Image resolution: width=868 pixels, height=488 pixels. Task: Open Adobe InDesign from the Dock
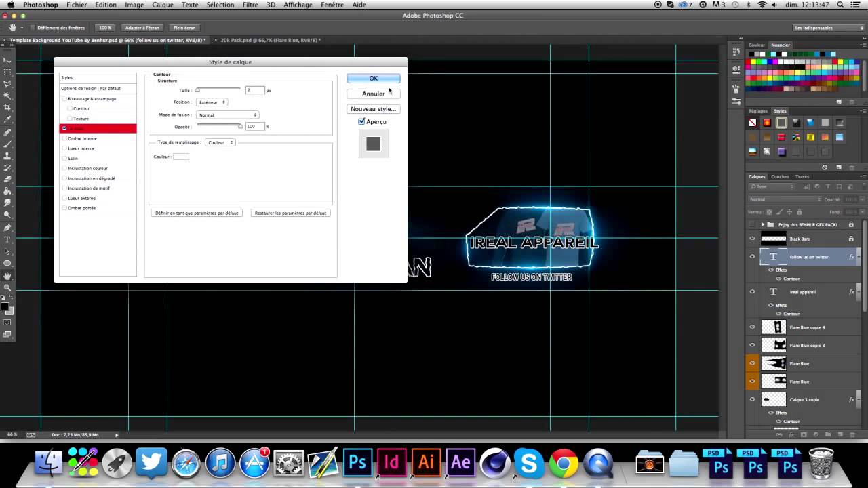click(x=391, y=462)
